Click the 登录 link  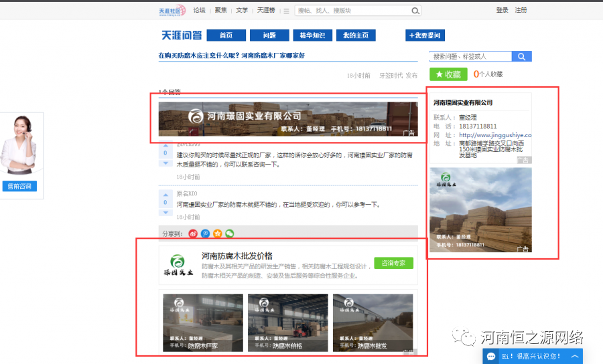[x=503, y=10]
